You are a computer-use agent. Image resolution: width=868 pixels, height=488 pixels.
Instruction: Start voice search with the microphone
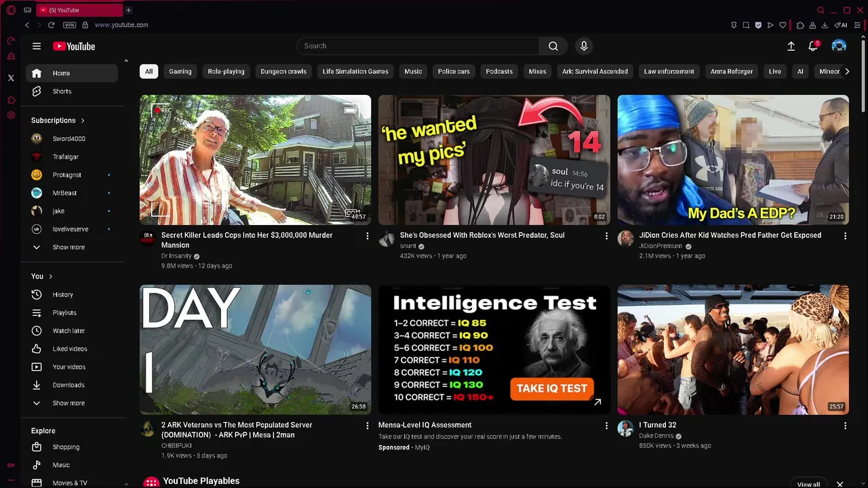click(584, 46)
